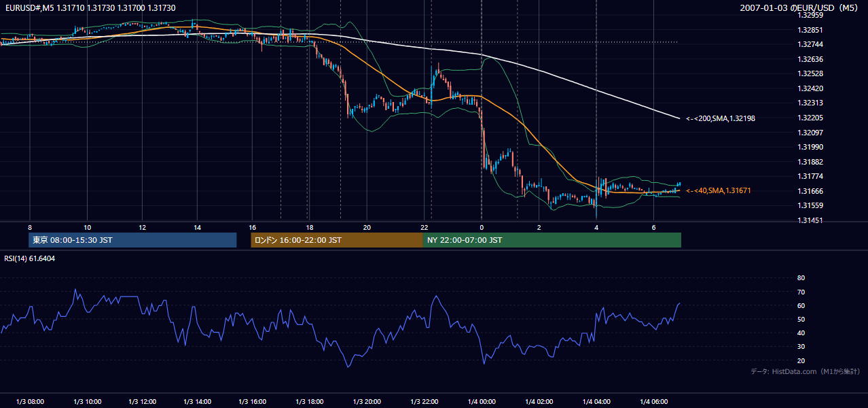
Task: Click the Tokyo 08:00-15:30 JST session bar
Action: pos(132,240)
